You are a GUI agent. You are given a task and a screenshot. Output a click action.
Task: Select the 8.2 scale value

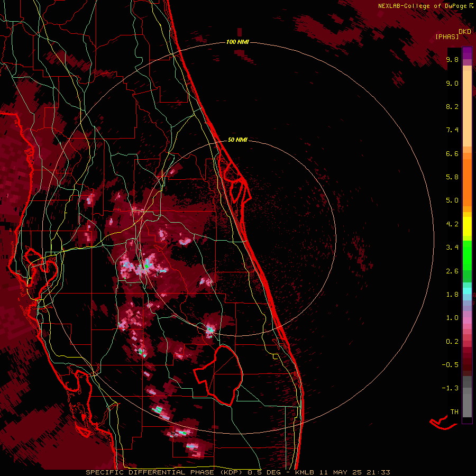coord(452,106)
